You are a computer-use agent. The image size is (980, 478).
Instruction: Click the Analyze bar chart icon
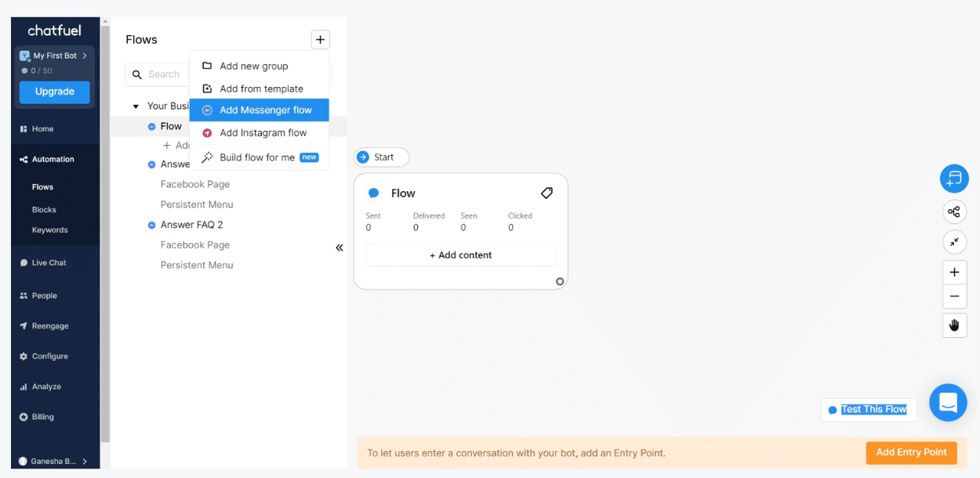point(24,387)
